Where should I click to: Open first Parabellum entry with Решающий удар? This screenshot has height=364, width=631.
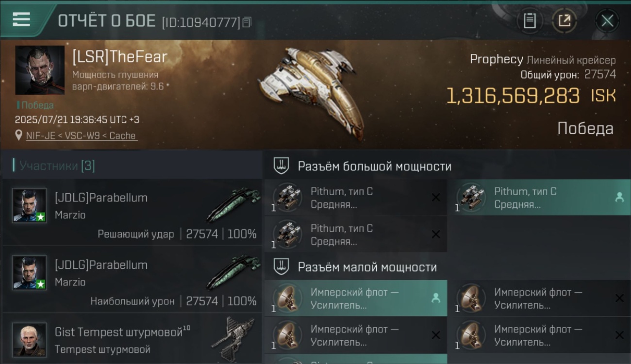[x=132, y=212]
